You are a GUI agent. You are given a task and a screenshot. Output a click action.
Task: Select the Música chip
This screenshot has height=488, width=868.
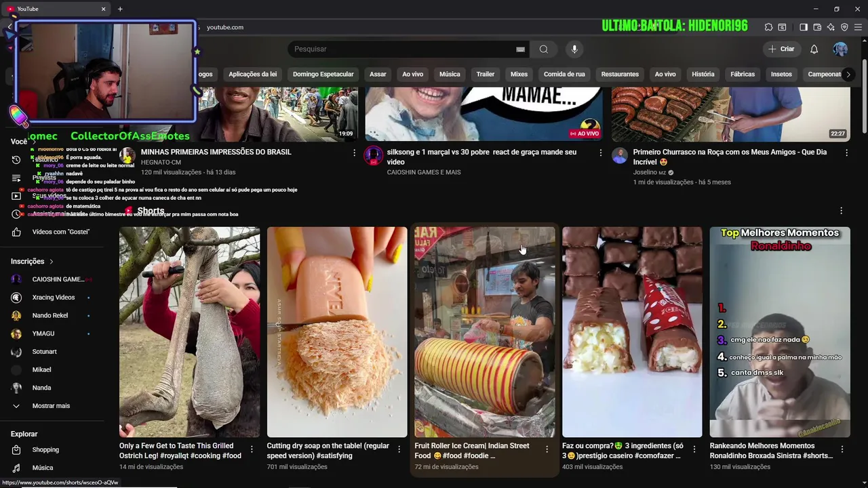pos(450,74)
